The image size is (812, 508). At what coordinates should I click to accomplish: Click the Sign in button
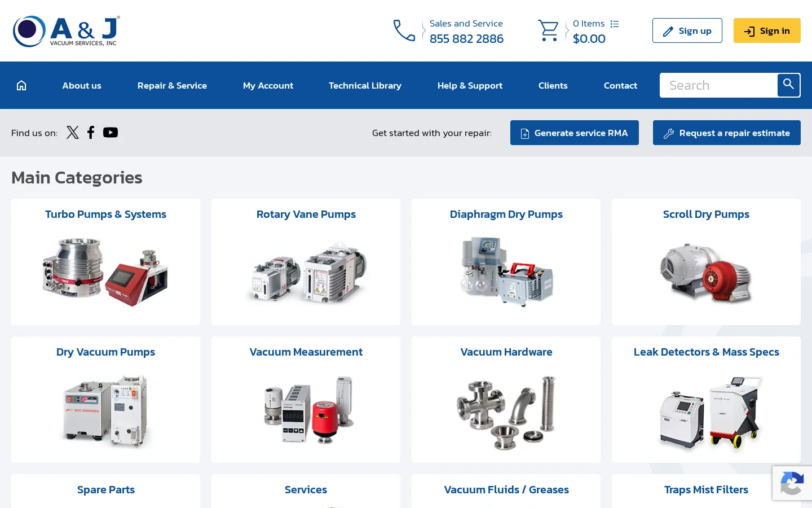point(767,30)
